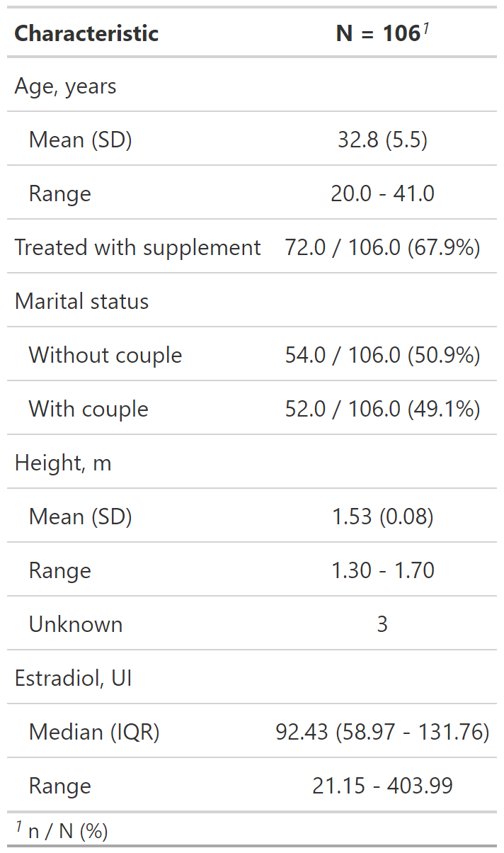Click the Marital status row label
504x853 pixels.
pyautogui.click(x=82, y=302)
